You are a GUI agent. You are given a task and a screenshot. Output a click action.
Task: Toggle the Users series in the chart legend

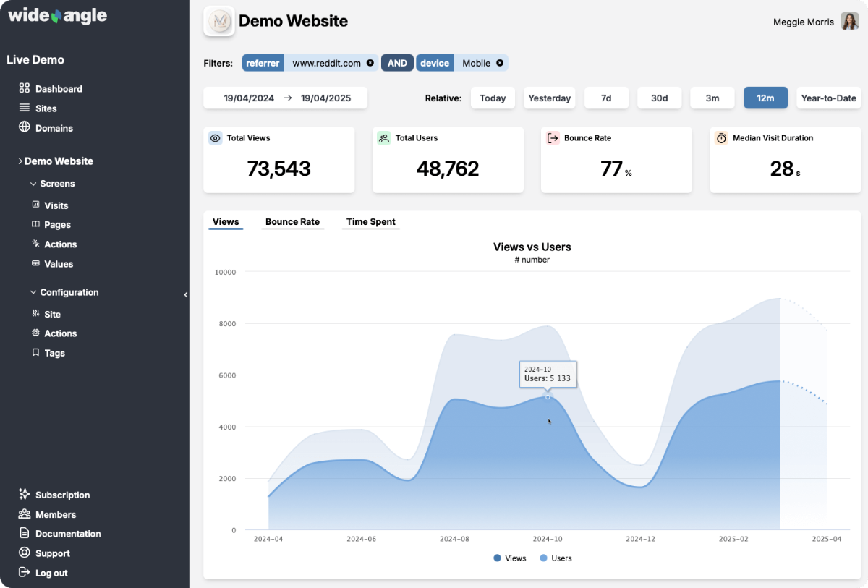coord(556,558)
